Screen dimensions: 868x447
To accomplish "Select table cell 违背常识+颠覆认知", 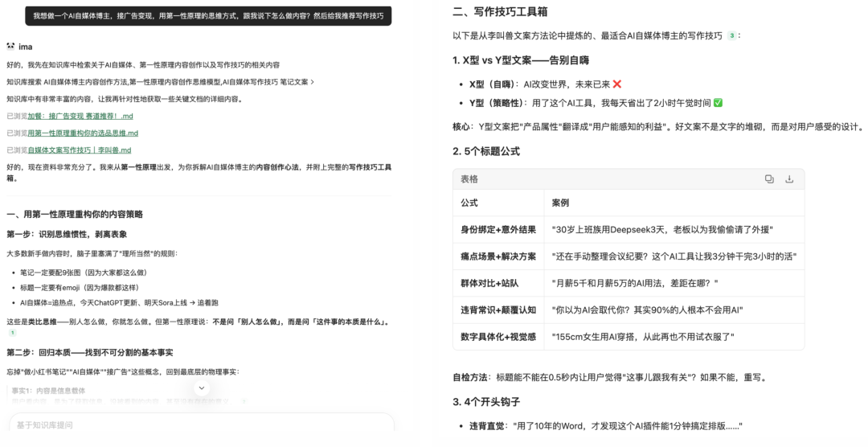I will pos(498,310).
